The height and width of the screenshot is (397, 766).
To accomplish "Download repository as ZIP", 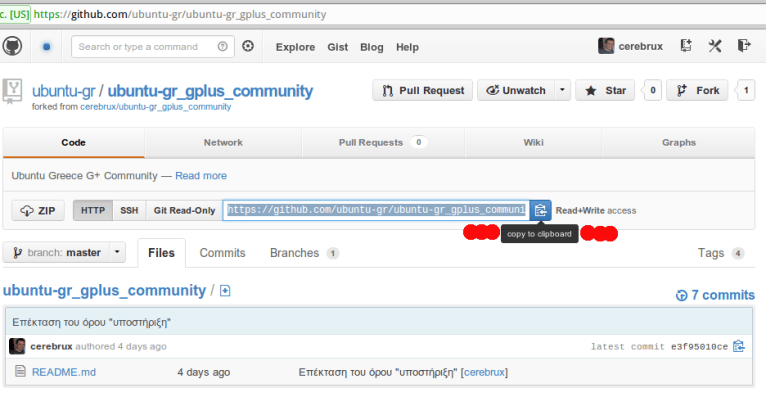I will 38,210.
